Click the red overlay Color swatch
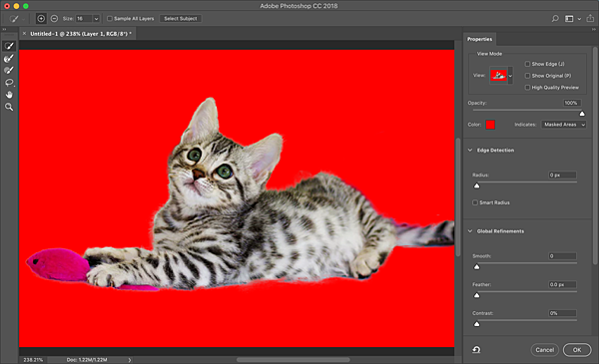The height and width of the screenshot is (364, 599). click(x=490, y=125)
